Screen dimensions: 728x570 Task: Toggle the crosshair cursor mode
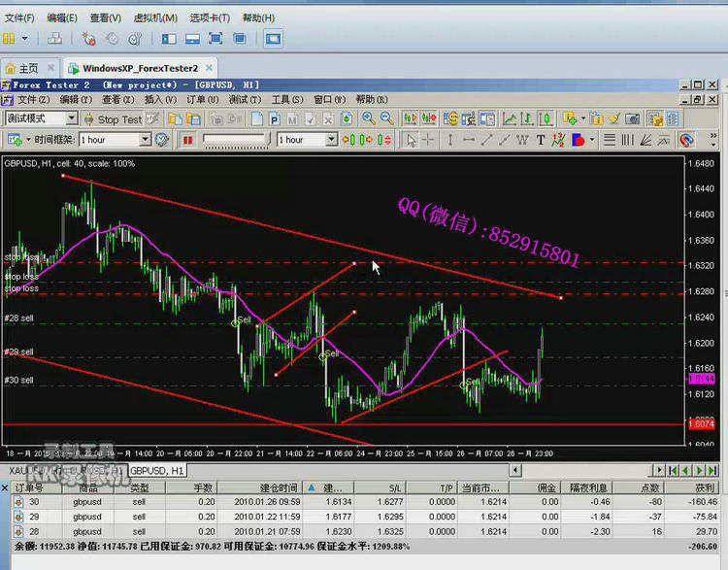430,140
